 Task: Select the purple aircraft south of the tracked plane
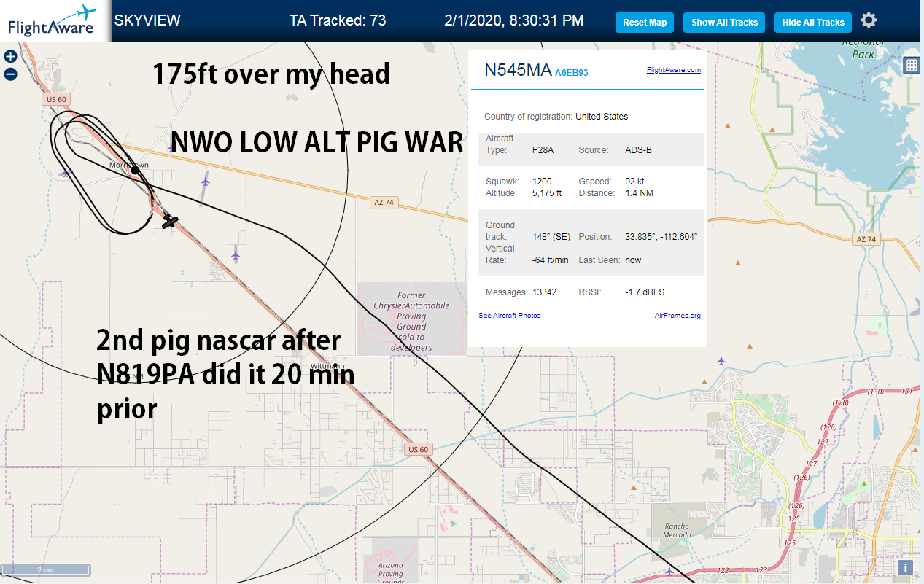coord(235,254)
